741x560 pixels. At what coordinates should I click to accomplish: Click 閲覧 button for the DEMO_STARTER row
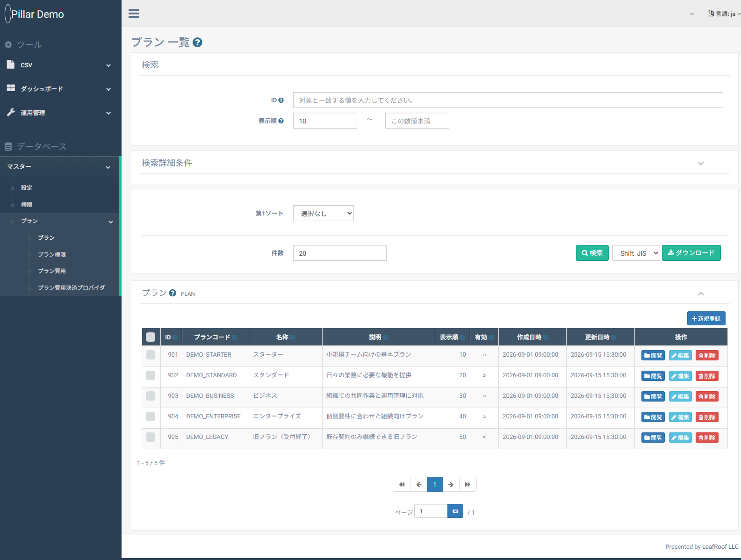pos(653,355)
